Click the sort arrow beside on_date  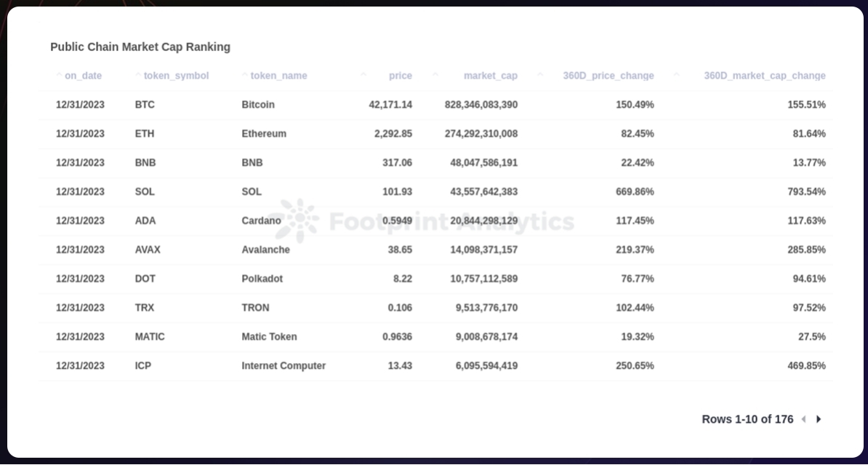click(x=59, y=75)
